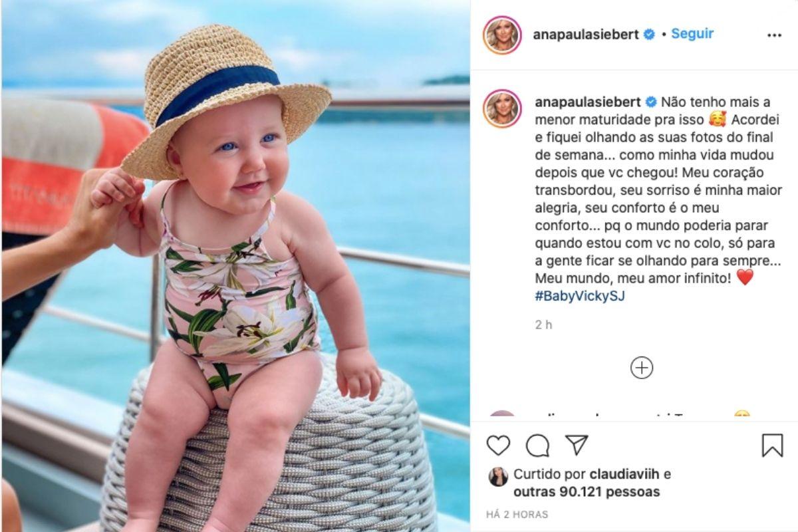The image size is (798, 532).
Task: Open the #BabyVickySJ hashtag link
Action: point(580,296)
